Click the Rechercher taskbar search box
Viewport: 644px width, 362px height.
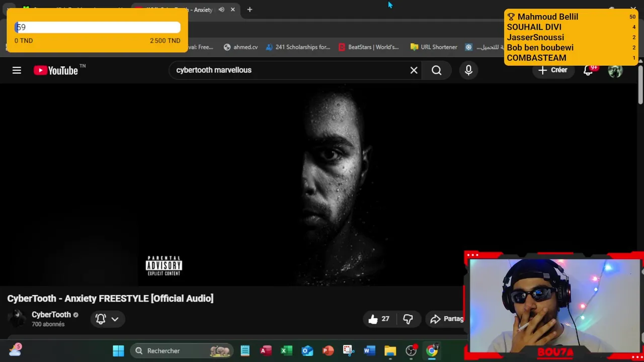tap(182, 350)
